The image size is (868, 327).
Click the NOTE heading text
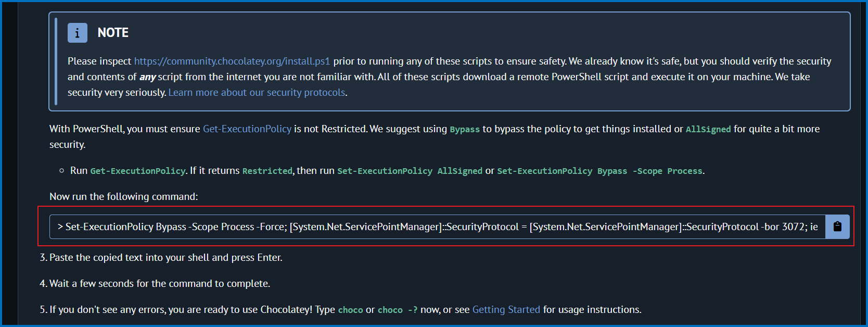pos(113,32)
